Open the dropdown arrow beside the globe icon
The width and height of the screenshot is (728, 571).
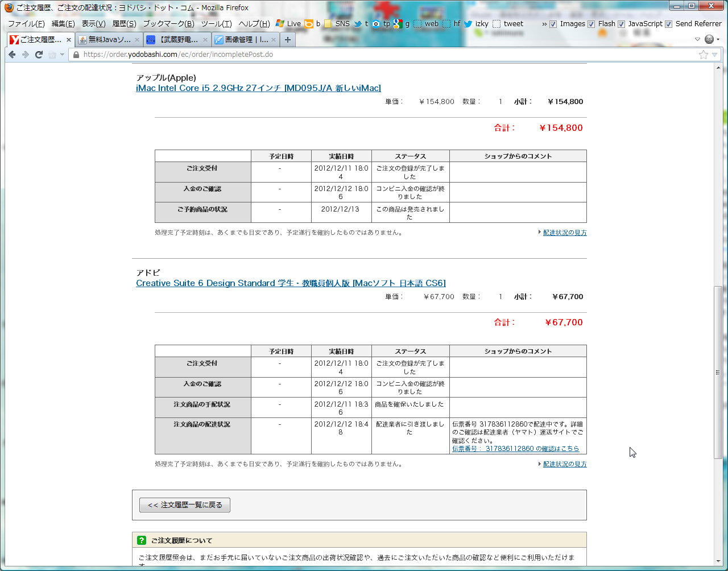click(718, 39)
